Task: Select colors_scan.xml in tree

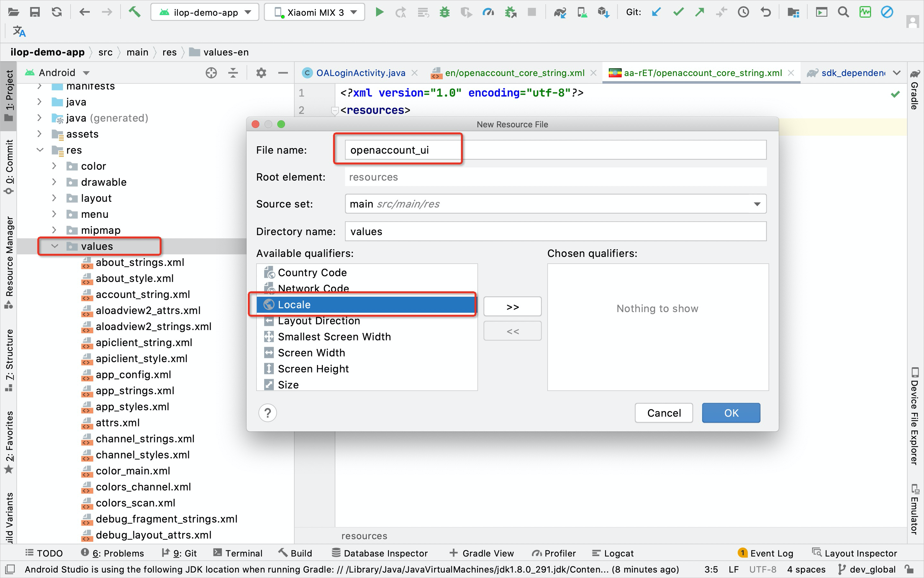Action: coord(135,503)
